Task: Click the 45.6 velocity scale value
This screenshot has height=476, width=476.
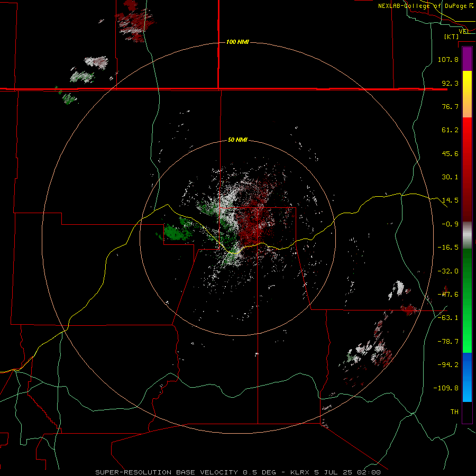Action: (x=450, y=153)
